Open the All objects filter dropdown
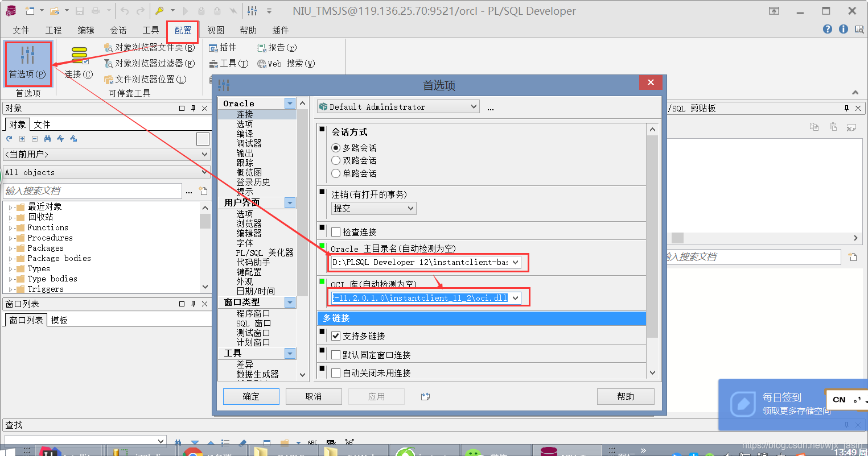The height and width of the screenshot is (456, 868). tap(107, 172)
